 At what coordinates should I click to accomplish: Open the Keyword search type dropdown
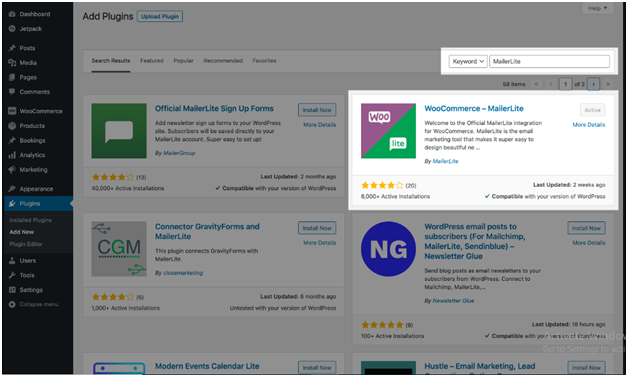tap(468, 61)
